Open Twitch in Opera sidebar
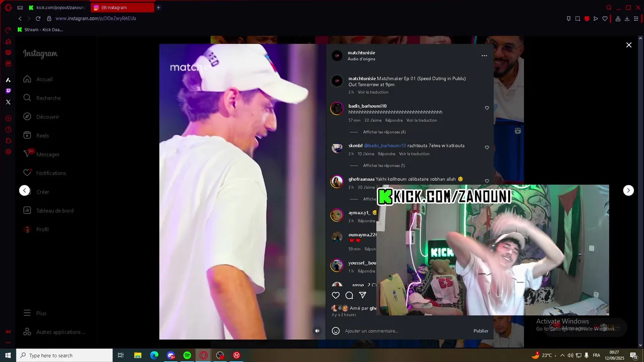Screen dimensions: 644x362 coord(8,91)
